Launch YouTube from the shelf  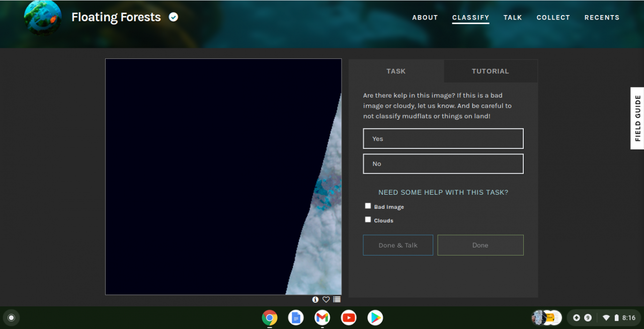349,317
